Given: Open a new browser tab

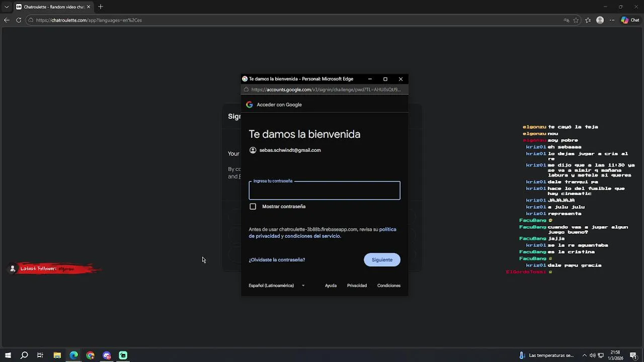Looking at the screenshot, I should pyautogui.click(x=101, y=7).
